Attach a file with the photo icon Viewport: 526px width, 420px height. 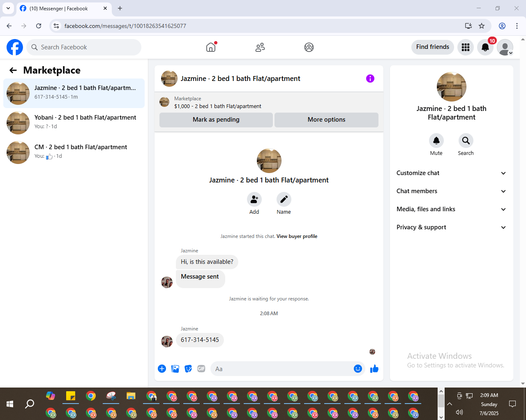click(x=175, y=369)
